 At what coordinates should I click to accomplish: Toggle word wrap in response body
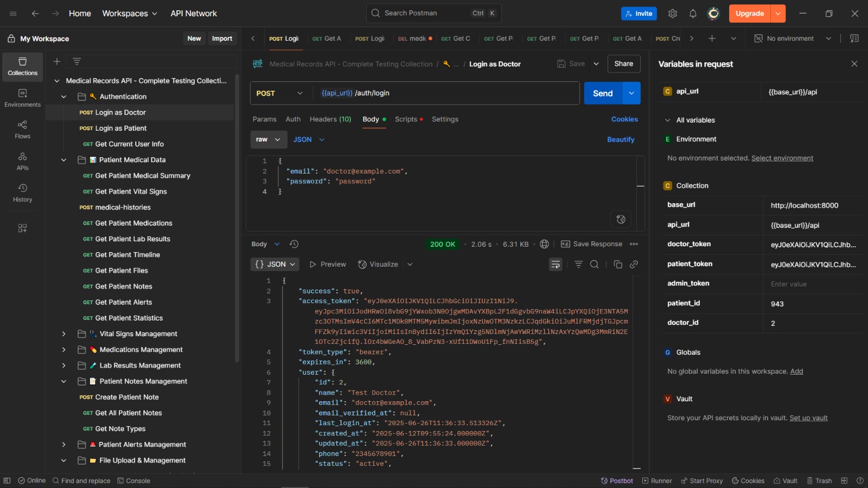coord(556,264)
